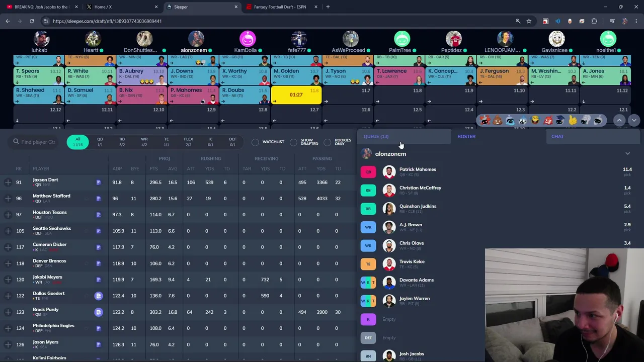The width and height of the screenshot is (644, 362).
Task: Add Cameron Dicker to the queue
Action: tap(8, 247)
